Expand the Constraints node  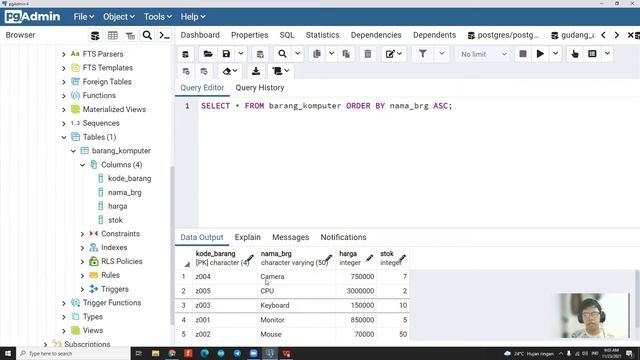click(82, 234)
